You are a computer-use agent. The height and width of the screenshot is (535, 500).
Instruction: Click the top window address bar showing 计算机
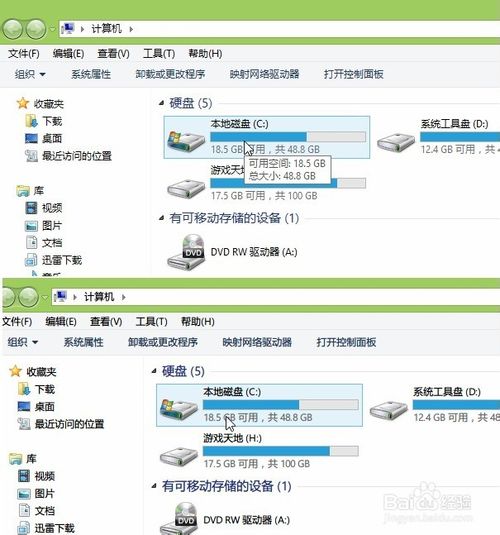tap(279, 29)
